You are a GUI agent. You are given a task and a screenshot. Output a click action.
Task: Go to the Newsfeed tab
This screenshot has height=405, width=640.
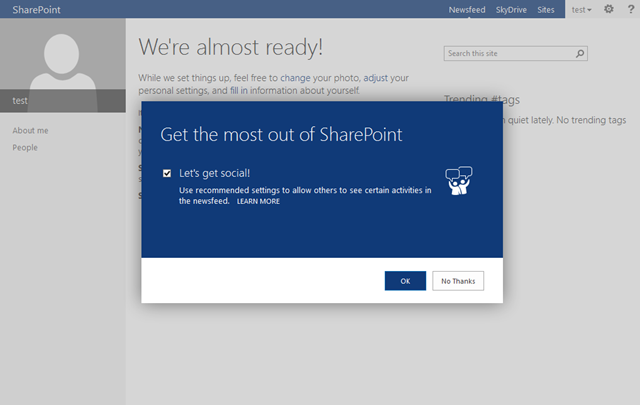click(467, 9)
